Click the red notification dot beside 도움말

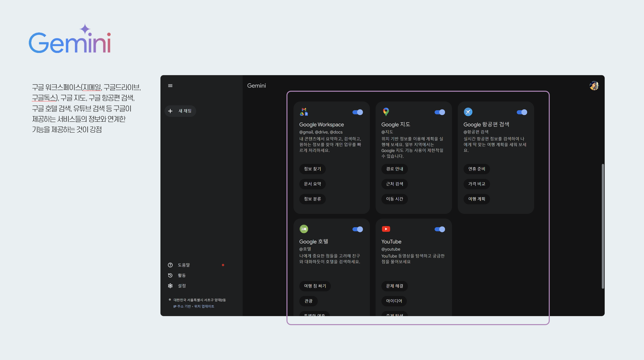coord(223,265)
